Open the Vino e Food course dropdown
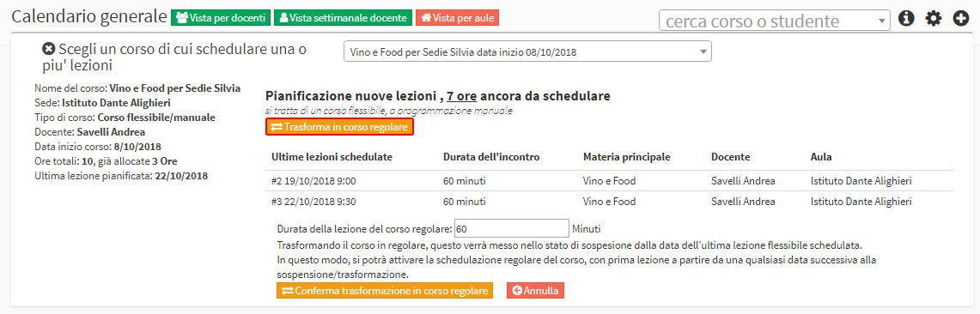980x314 pixels. 527,51
